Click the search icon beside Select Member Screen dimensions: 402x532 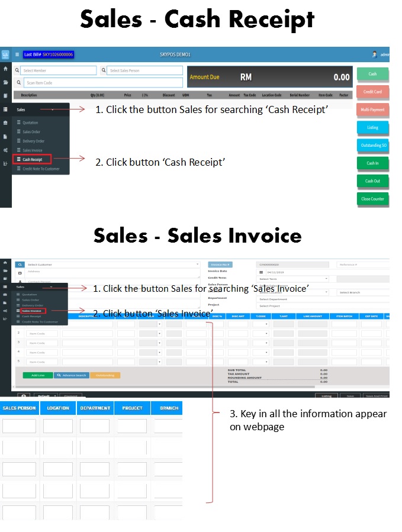pyautogui.click(x=18, y=70)
